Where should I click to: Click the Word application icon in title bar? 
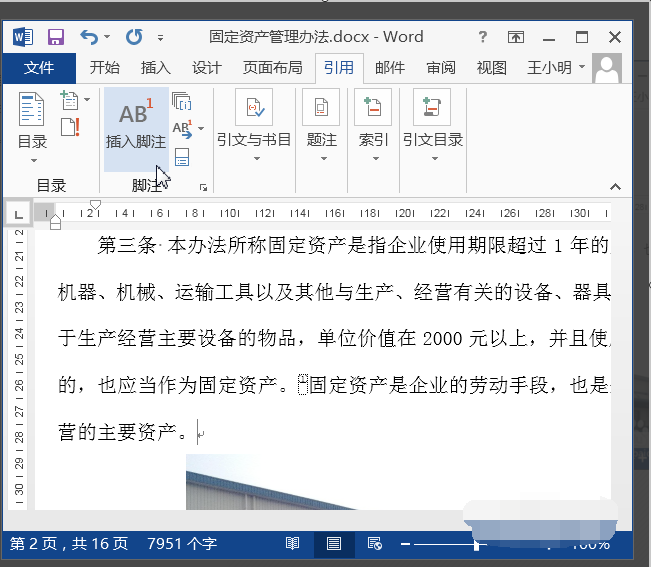tap(23, 37)
